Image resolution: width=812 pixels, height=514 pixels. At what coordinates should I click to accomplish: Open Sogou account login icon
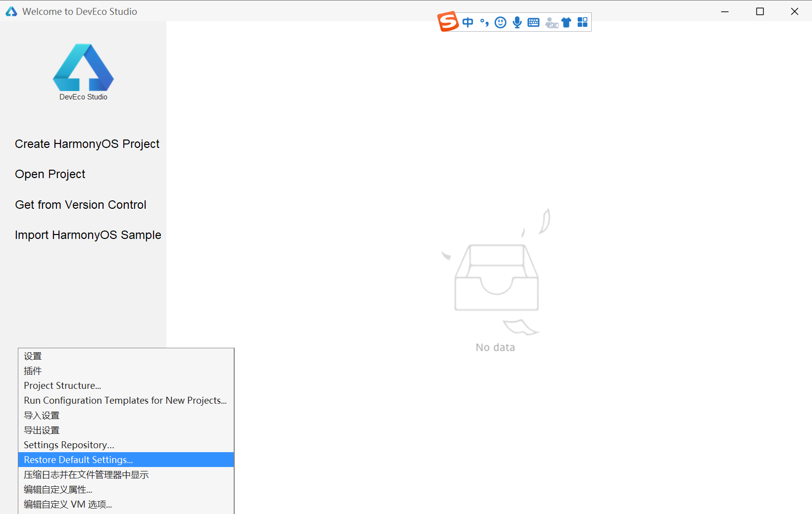point(551,23)
